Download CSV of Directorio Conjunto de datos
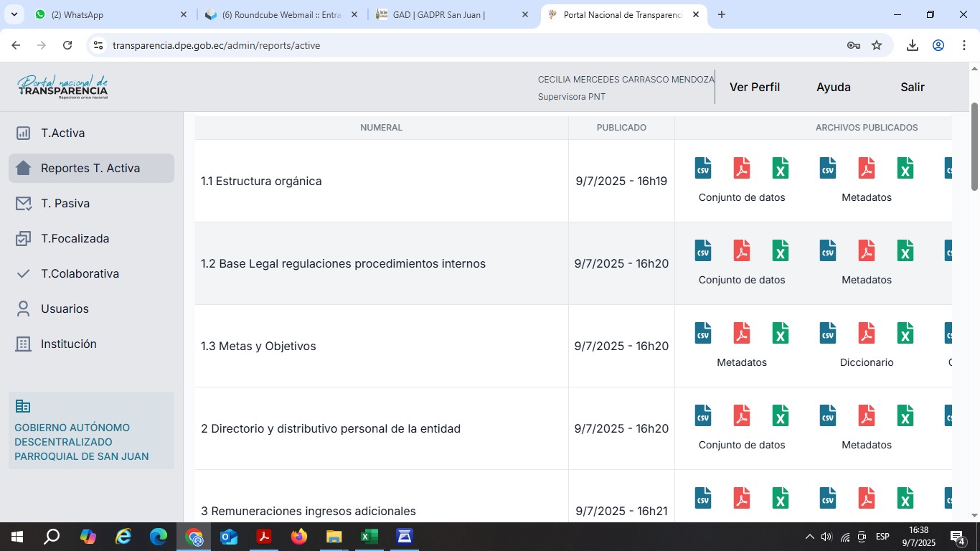Image resolution: width=980 pixels, height=551 pixels. click(703, 415)
